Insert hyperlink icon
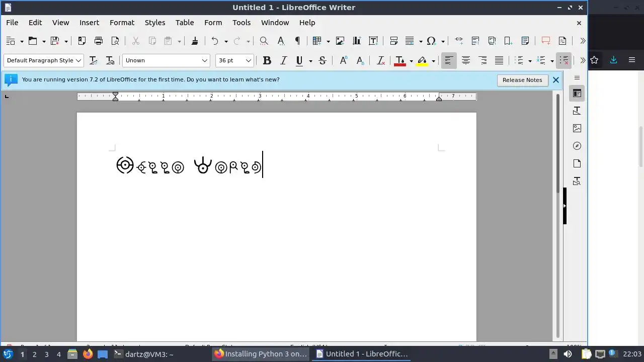This screenshot has width=644, height=362. pos(459,41)
